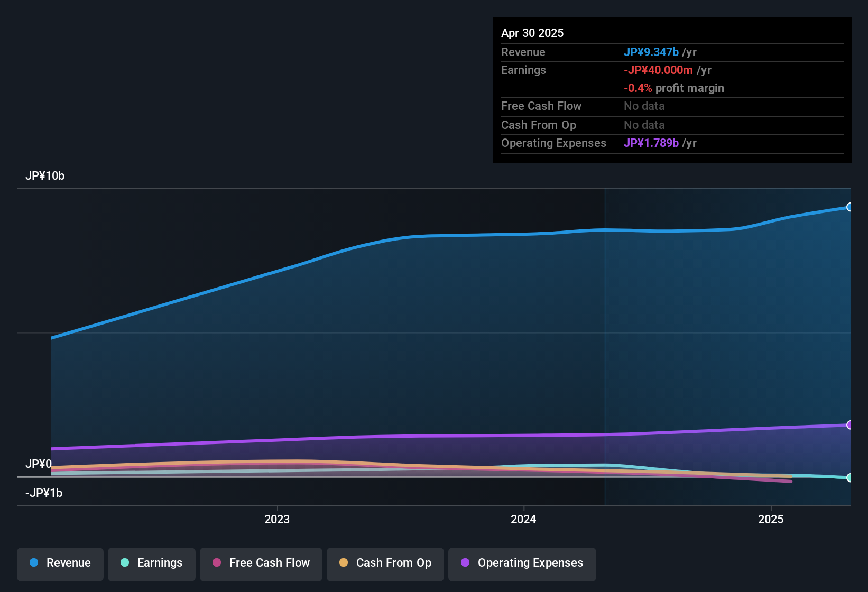Click the Revenue endpoint marker on the chart
This screenshot has width=868, height=592.
[849, 207]
